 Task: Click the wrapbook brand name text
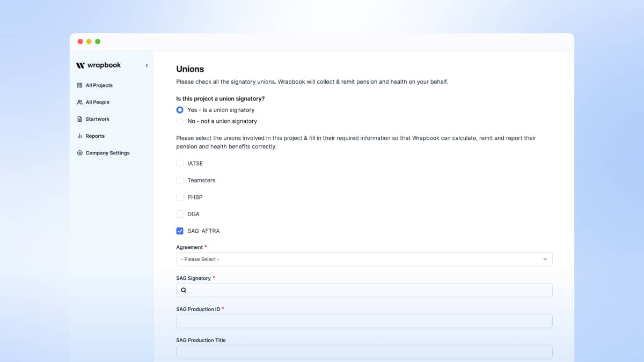click(x=104, y=65)
